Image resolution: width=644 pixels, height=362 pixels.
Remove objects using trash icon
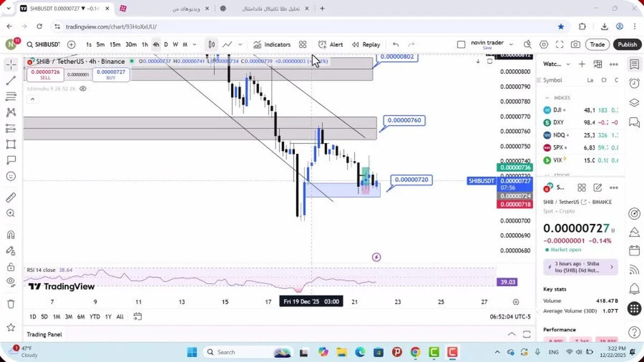pos(11,304)
